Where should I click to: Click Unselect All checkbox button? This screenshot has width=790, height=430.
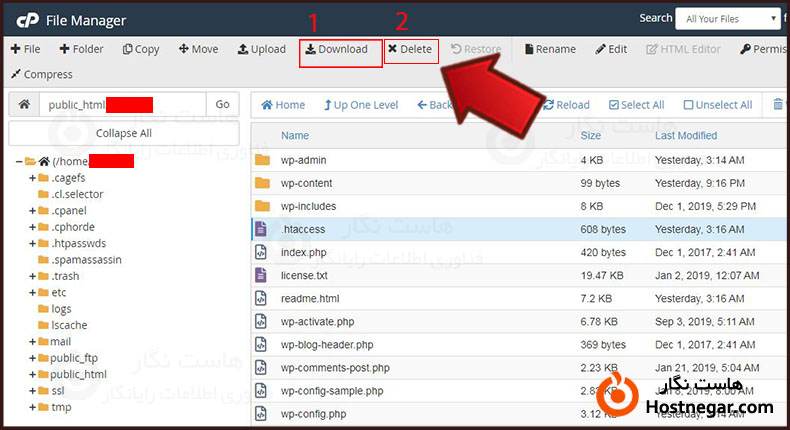coord(718,105)
